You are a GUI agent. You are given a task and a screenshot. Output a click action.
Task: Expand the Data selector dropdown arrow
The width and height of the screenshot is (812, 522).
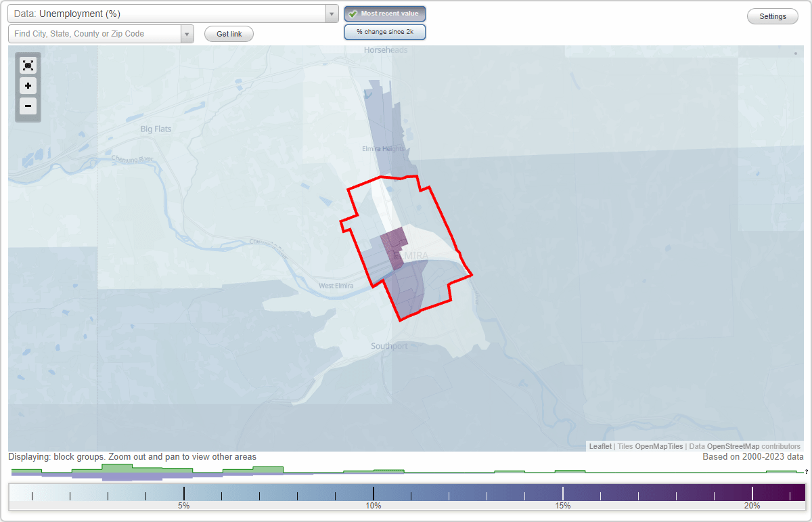(331, 13)
